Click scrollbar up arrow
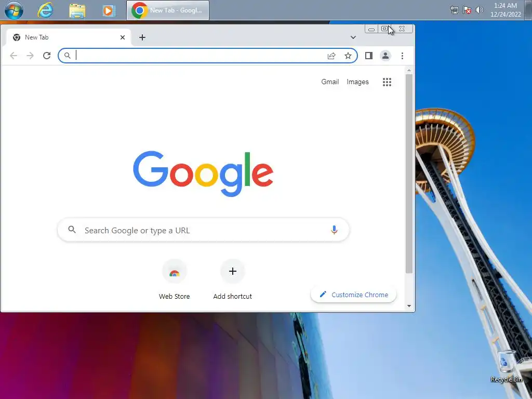The image size is (532, 399). pyautogui.click(x=409, y=70)
